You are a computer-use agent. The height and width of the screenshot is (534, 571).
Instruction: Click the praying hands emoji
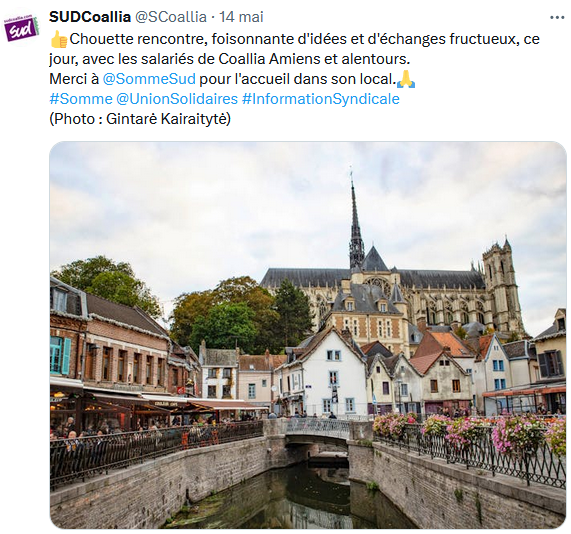click(406, 79)
